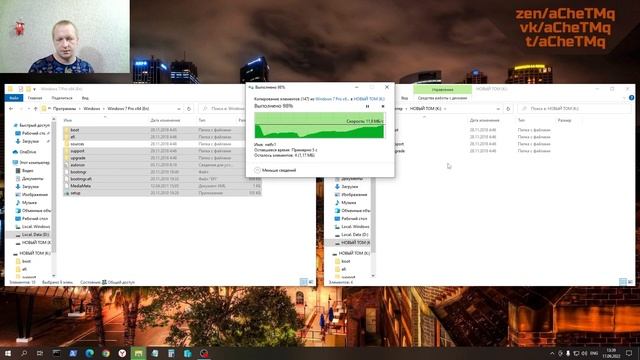
Task: Go back using left Explorer's back arrow
Action: pyautogui.click(x=11, y=109)
